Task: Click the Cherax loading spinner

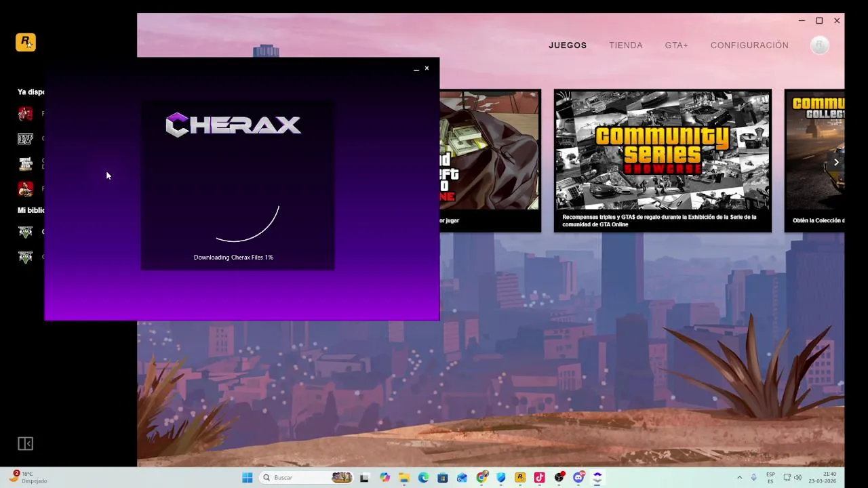Action: tap(248, 224)
